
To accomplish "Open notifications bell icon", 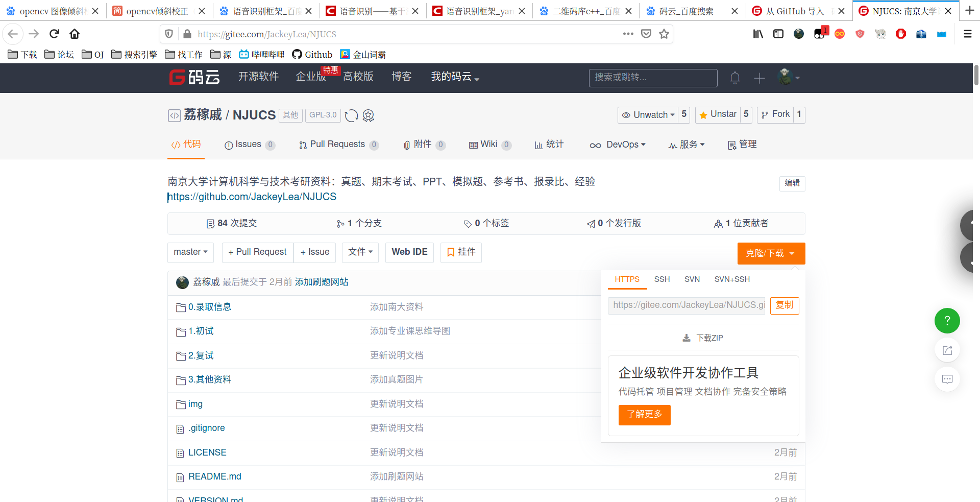I will (x=735, y=78).
